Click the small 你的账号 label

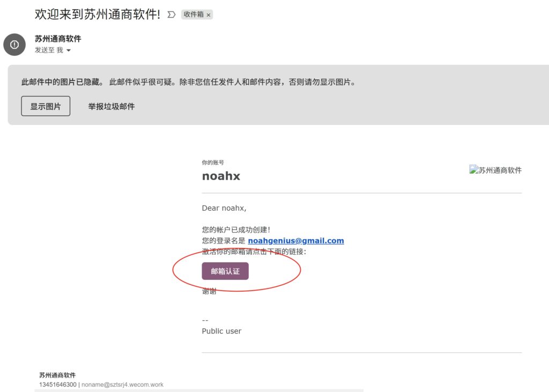click(213, 162)
